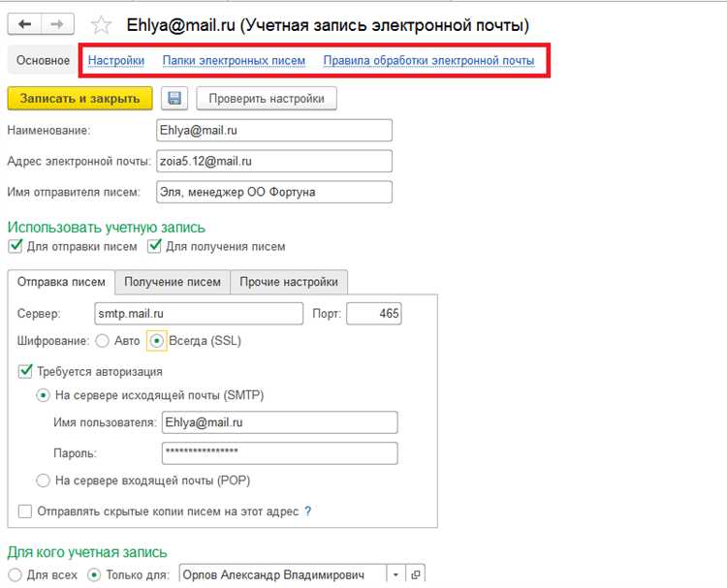
Task: Switch to the Прочие настройки tab
Action: pos(289,282)
